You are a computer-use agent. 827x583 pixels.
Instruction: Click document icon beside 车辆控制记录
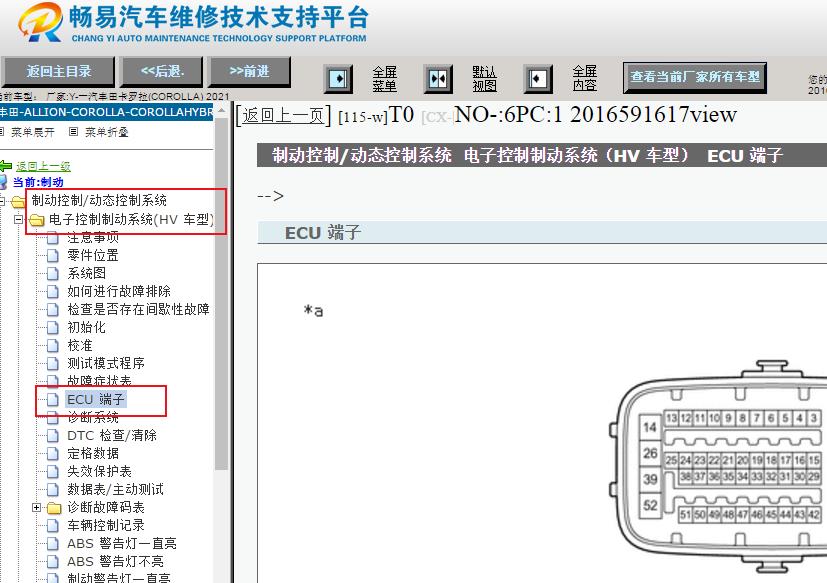point(53,525)
